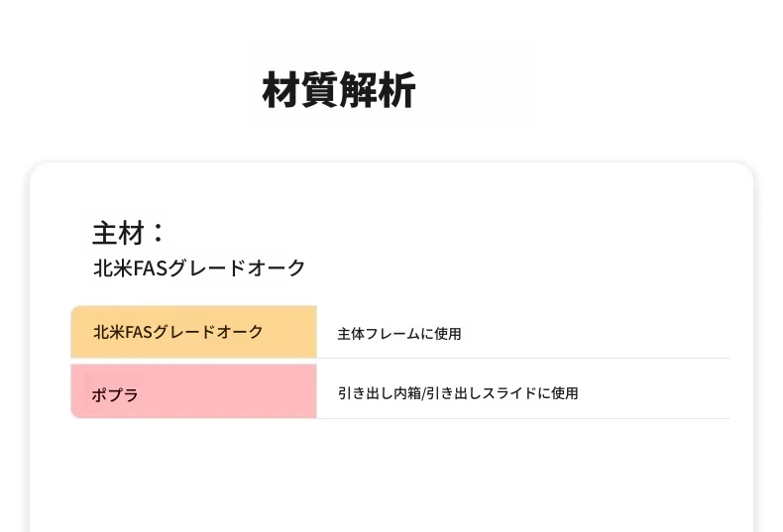Click the divider line below 主体フレームに使用 row
Screen dimensions: 783x532
(x=523, y=358)
